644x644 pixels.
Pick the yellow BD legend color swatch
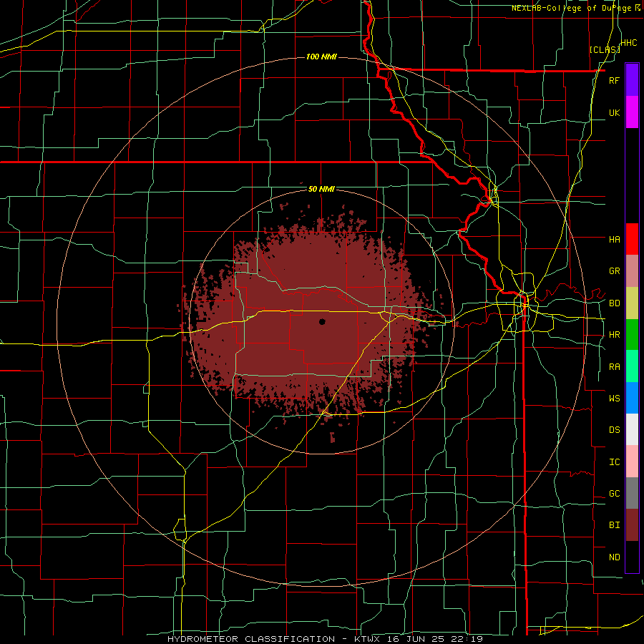(x=632, y=303)
